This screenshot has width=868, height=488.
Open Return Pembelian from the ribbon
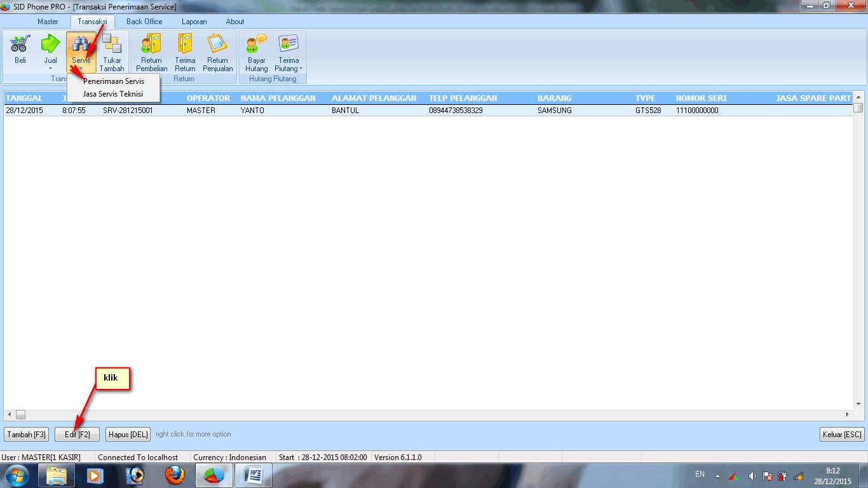[151, 46]
